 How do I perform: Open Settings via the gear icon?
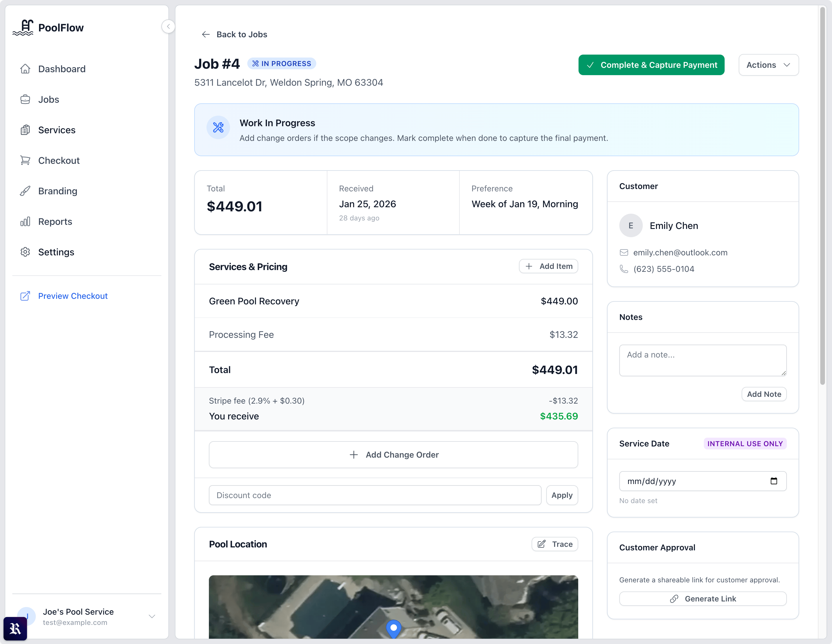25,252
